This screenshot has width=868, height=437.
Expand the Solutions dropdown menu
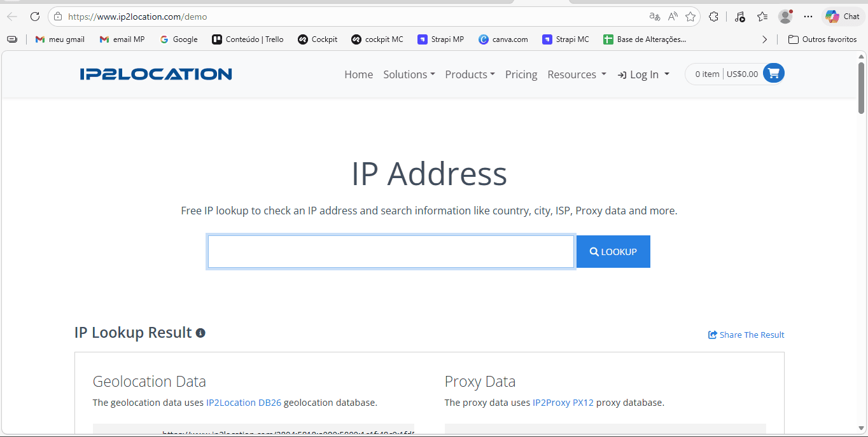[x=409, y=74]
